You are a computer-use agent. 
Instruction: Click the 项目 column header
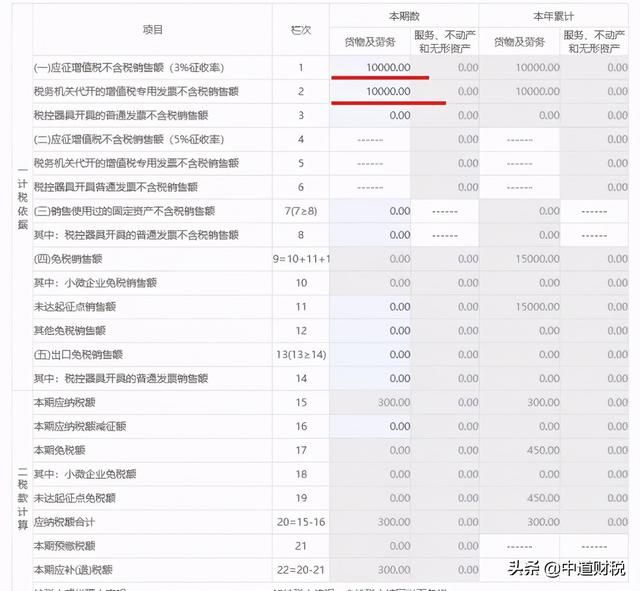[x=153, y=30]
